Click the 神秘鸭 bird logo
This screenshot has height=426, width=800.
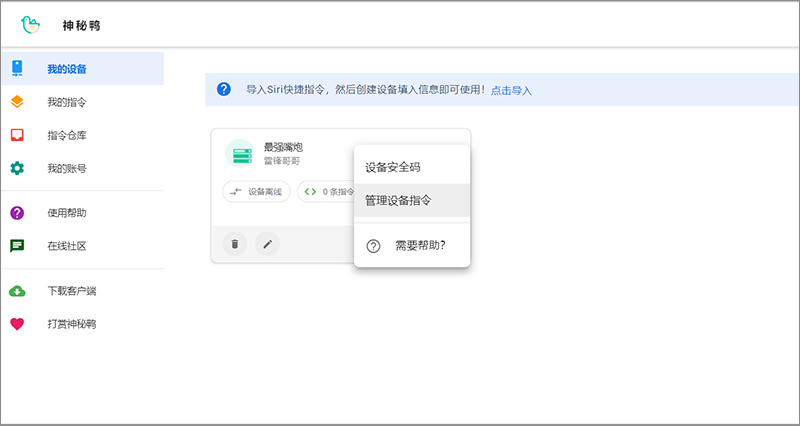point(30,24)
